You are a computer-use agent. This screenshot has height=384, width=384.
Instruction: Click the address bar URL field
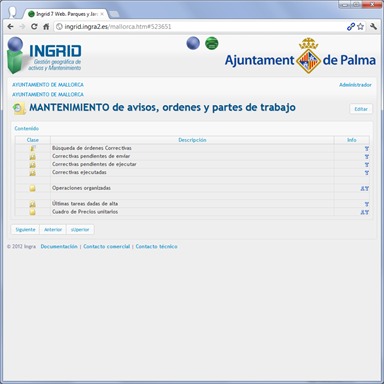click(200, 27)
